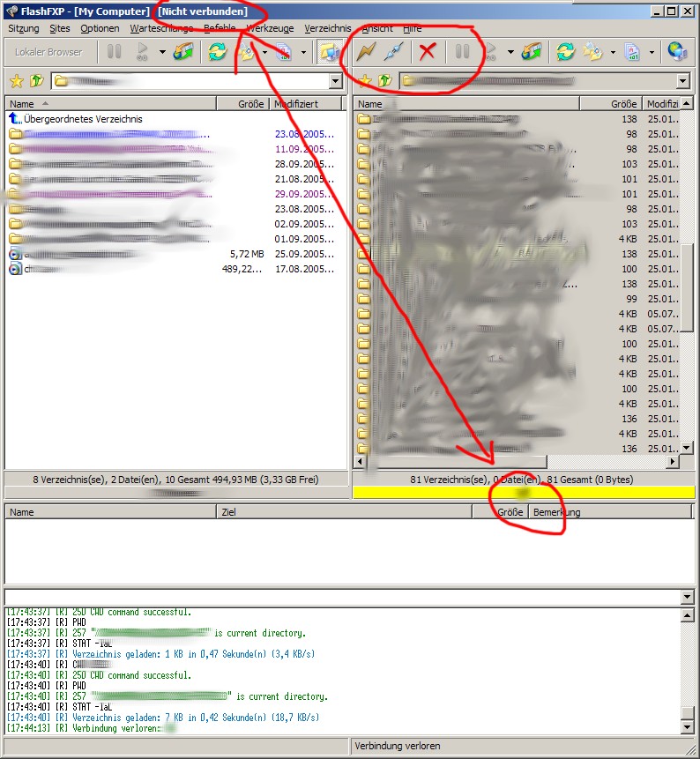The image size is (700, 759).
Task: Refresh the right pane directory listing
Action: click(565, 52)
